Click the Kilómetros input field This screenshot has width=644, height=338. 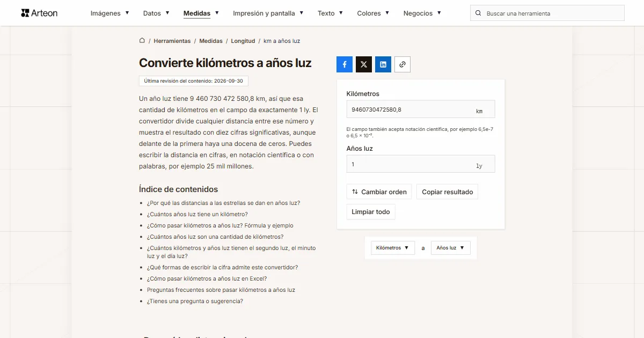tap(421, 109)
